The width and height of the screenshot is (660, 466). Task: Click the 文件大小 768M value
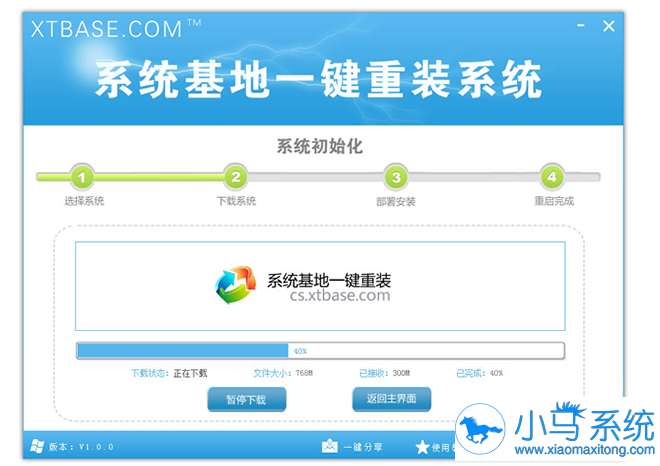click(304, 373)
